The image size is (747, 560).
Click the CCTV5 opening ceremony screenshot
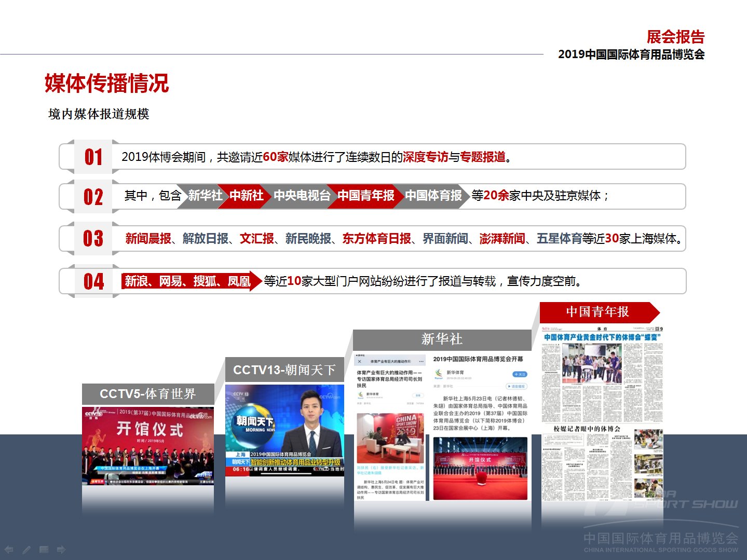point(148,446)
